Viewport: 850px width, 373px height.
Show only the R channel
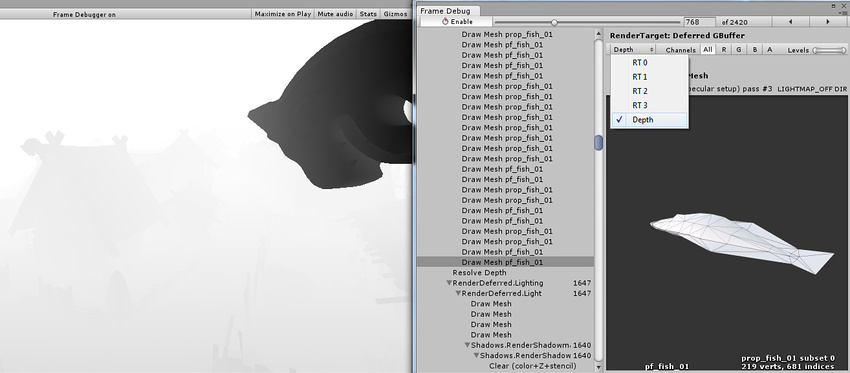724,49
